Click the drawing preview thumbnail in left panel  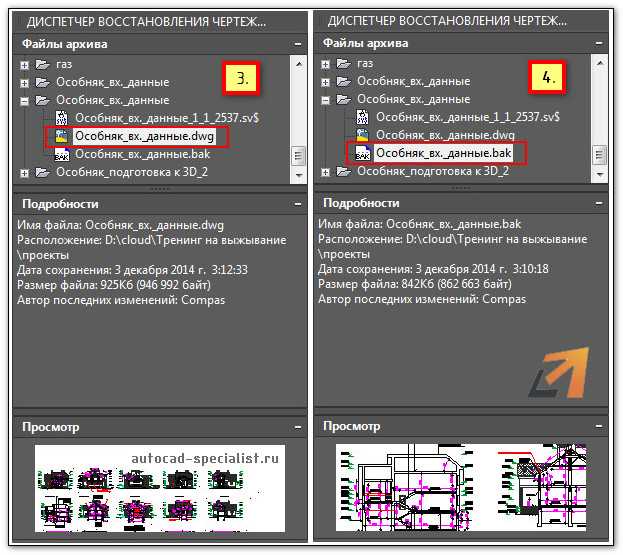[x=160, y=488]
